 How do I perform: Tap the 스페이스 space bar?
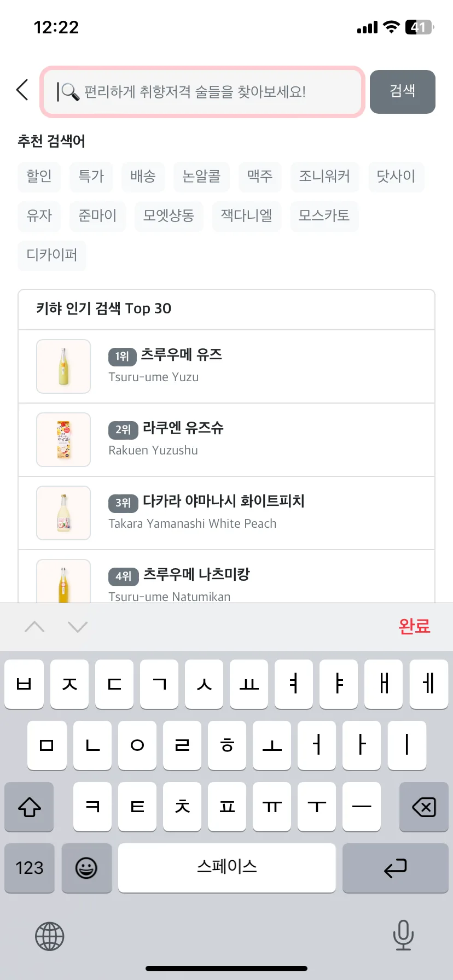point(227,868)
